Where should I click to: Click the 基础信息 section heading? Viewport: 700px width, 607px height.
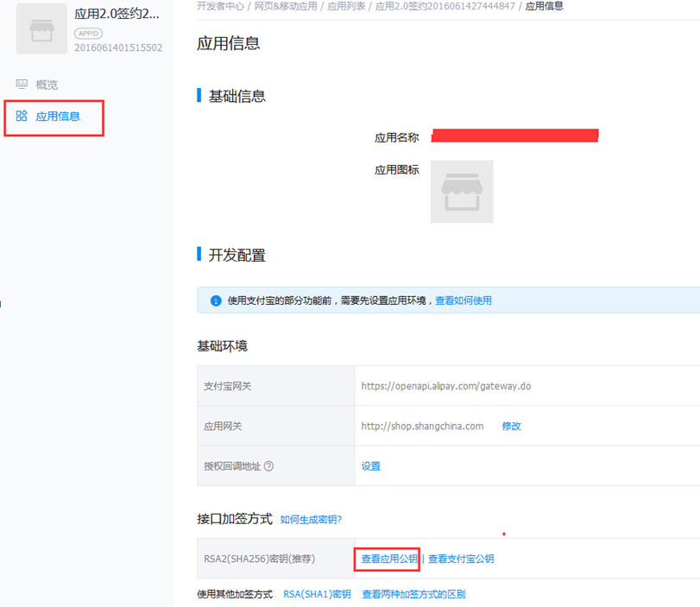tap(237, 96)
